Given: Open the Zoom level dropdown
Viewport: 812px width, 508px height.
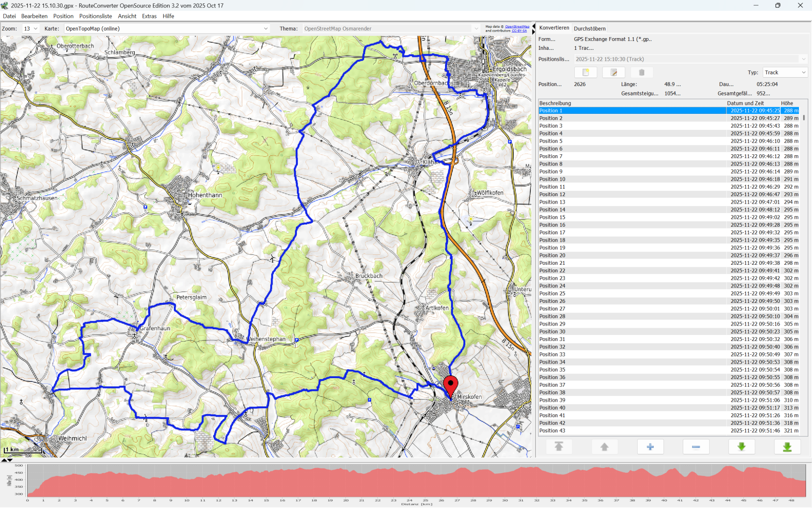Looking at the screenshot, I should pos(31,29).
